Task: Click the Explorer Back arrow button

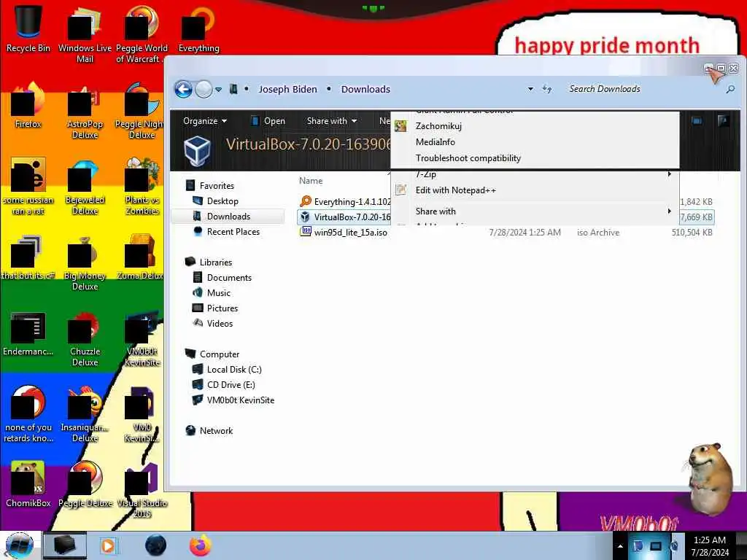Action: click(183, 89)
